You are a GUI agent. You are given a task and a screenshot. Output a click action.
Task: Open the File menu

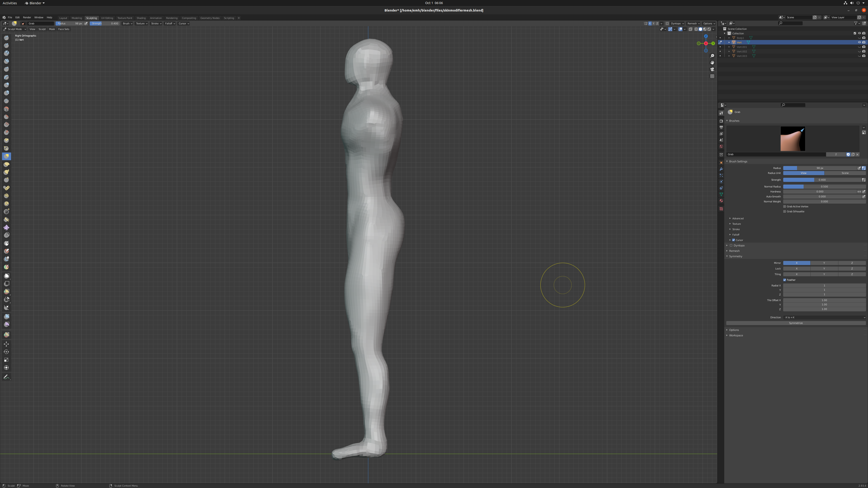10,18
